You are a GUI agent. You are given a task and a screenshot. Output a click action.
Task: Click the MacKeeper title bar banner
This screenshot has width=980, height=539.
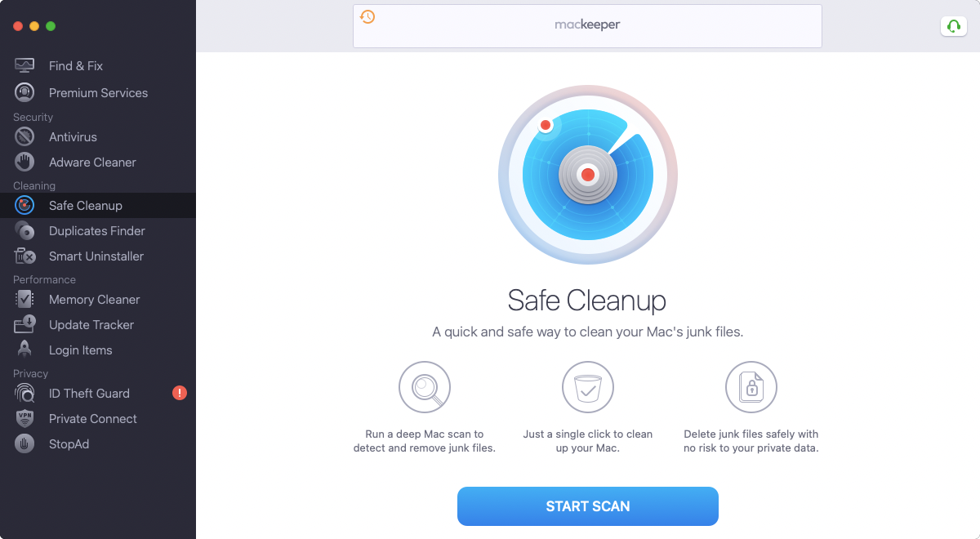(x=587, y=26)
